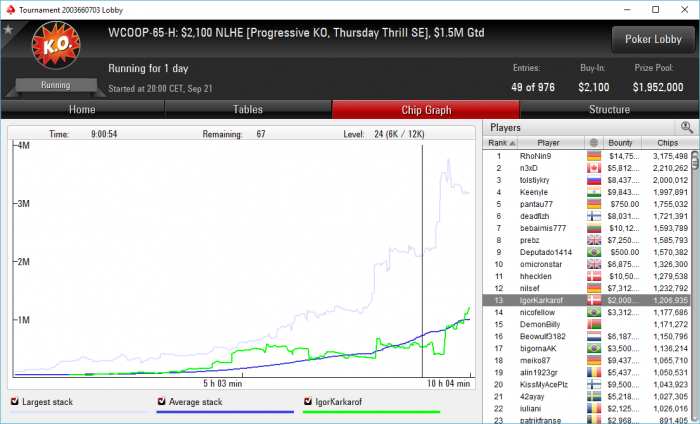
Task: Click the PokerStars spade title bar icon
Action: click(10, 9)
